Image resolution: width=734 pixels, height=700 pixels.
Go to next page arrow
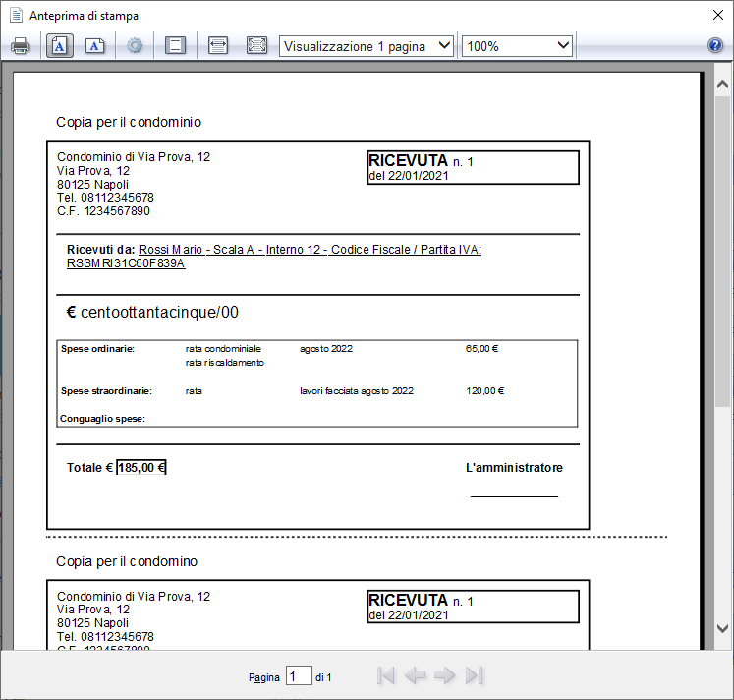[444, 675]
